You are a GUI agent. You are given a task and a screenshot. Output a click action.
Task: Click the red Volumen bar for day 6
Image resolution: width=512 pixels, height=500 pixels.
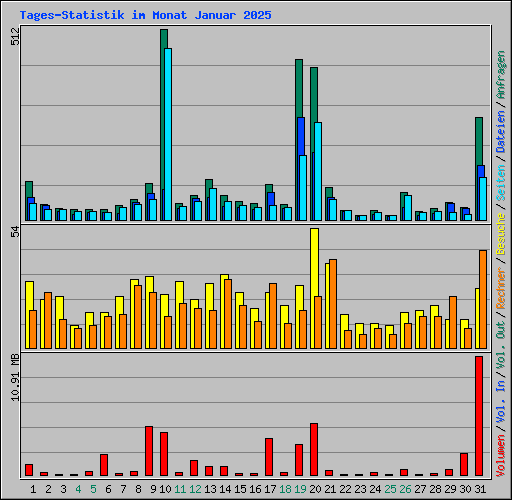[x=104, y=465]
